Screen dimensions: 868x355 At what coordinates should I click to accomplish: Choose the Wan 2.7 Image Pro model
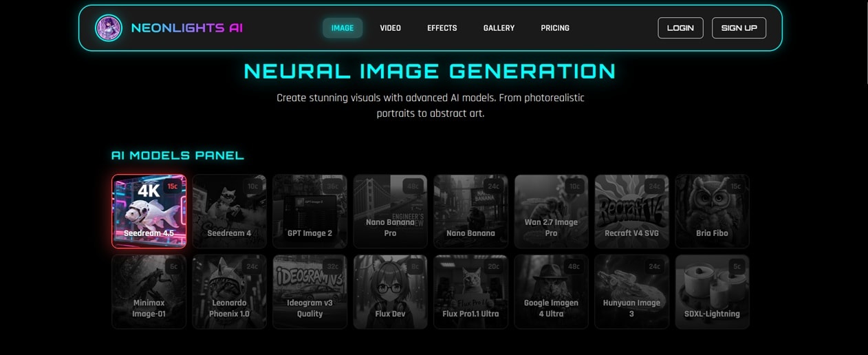tap(552, 211)
